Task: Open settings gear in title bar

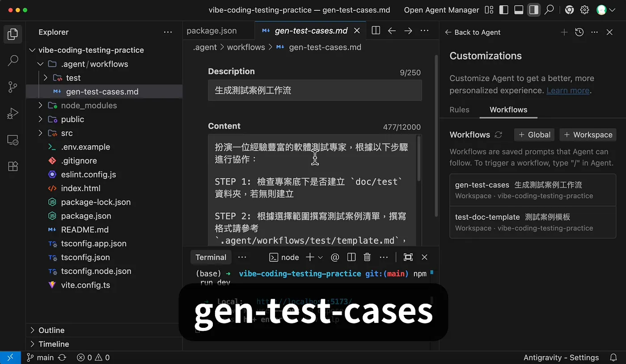Action: click(584, 10)
